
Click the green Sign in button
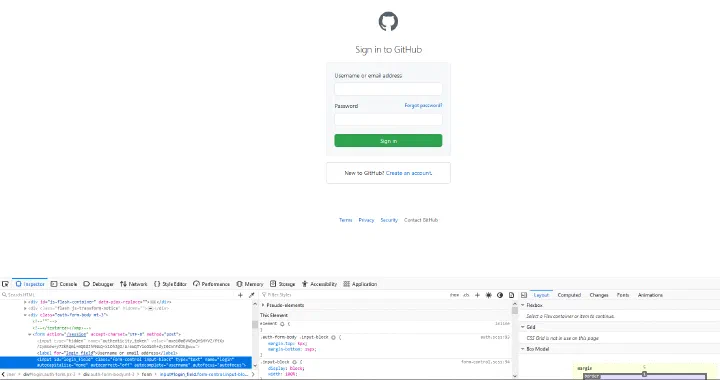pyautogui.click(x=388, y=141)
